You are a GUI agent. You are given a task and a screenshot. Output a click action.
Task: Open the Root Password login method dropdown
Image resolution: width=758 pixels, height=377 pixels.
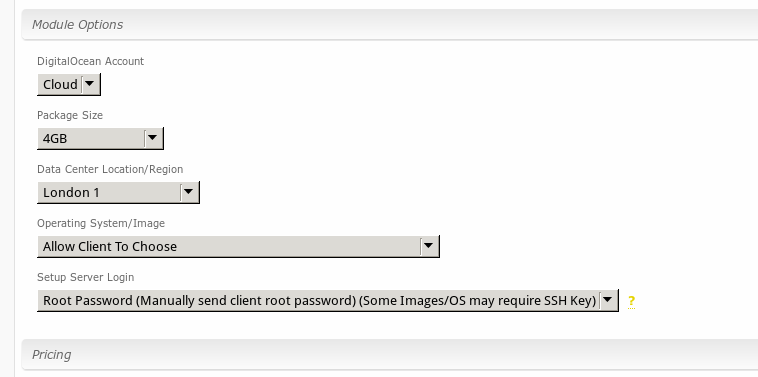tap(328, 301)
